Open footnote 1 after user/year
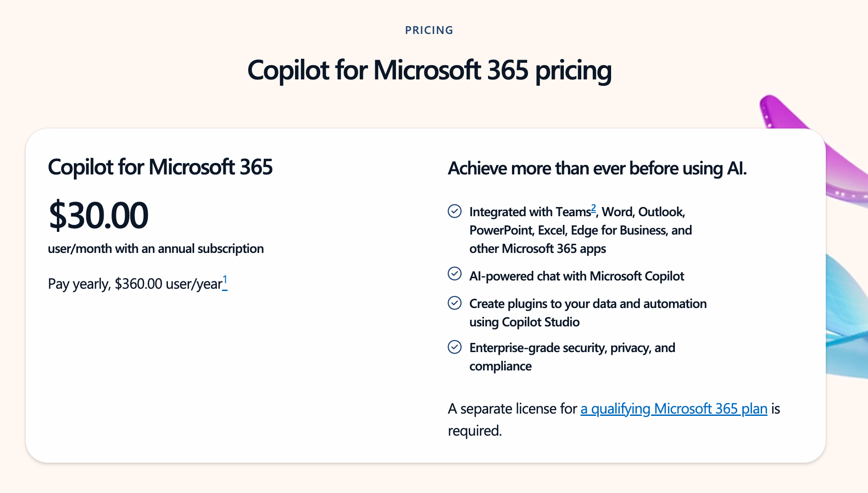Image resolution: width=868 pixels, height=493 pixels. 225,281
